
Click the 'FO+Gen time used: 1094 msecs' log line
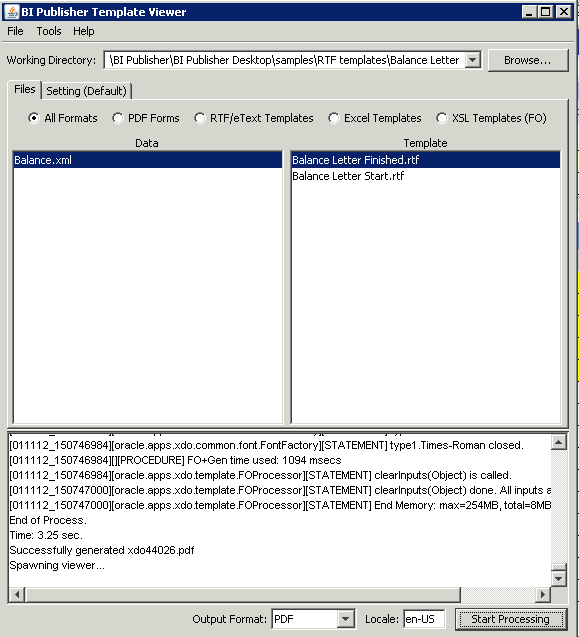175,460
